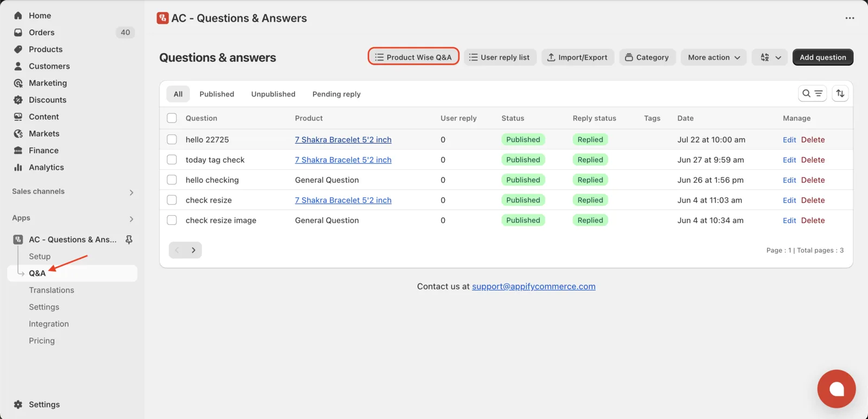This screenshot has height=419, width=868.
Task: Go to next page arrow
Action: [x=194, y=250]
